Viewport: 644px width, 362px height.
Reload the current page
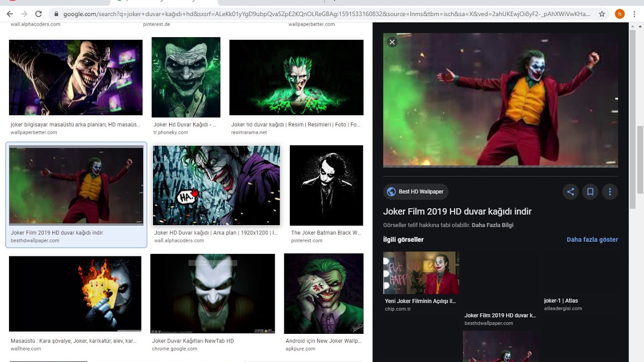[x=39, y=14]
